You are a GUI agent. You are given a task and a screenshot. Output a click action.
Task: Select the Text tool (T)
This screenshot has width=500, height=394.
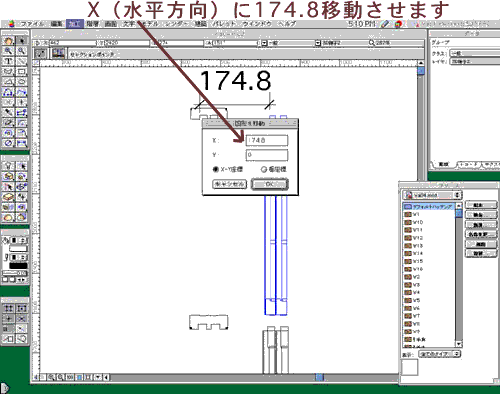pyautogui.click(x=8, y=61)
